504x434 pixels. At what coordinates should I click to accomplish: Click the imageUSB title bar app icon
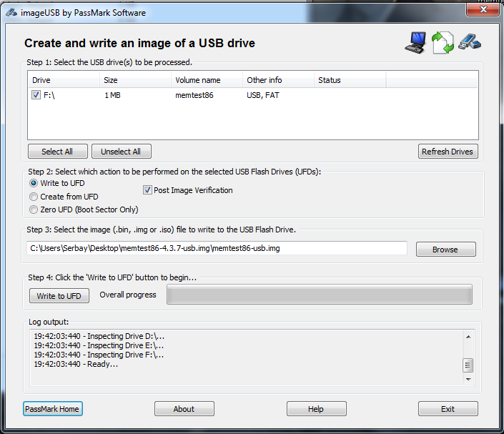pyautogui.click(x=11, y=13)
